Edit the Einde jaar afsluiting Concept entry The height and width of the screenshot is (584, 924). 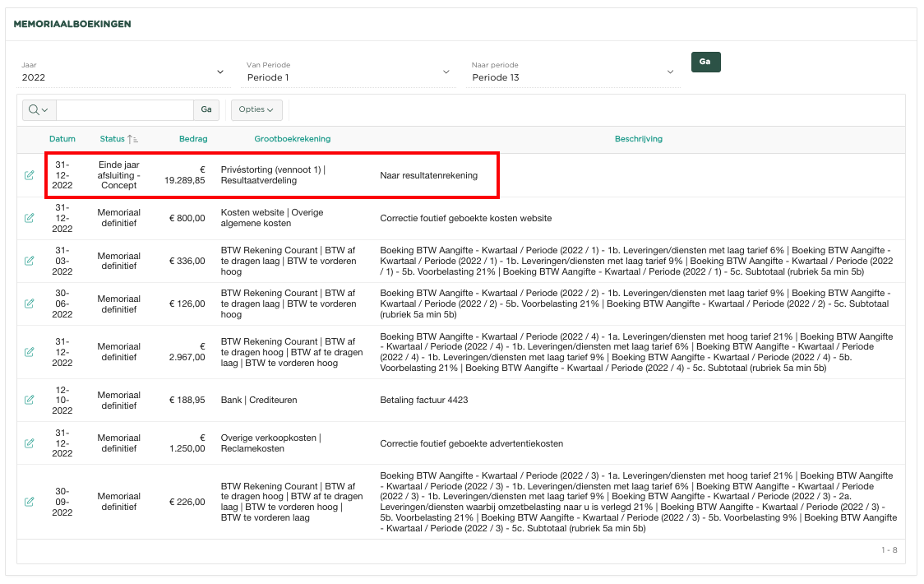pos(30,175)
